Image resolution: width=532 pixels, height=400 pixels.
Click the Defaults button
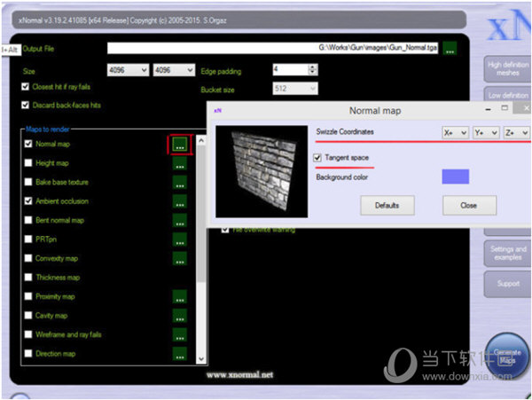pos(387,205)
